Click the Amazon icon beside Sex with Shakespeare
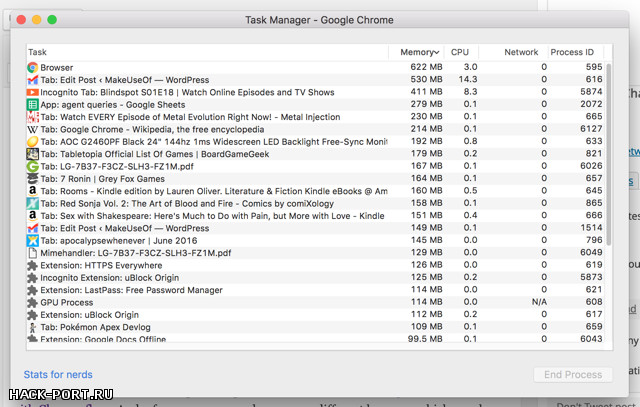This screenshot has height=407, width=640. tap(33, 216)
